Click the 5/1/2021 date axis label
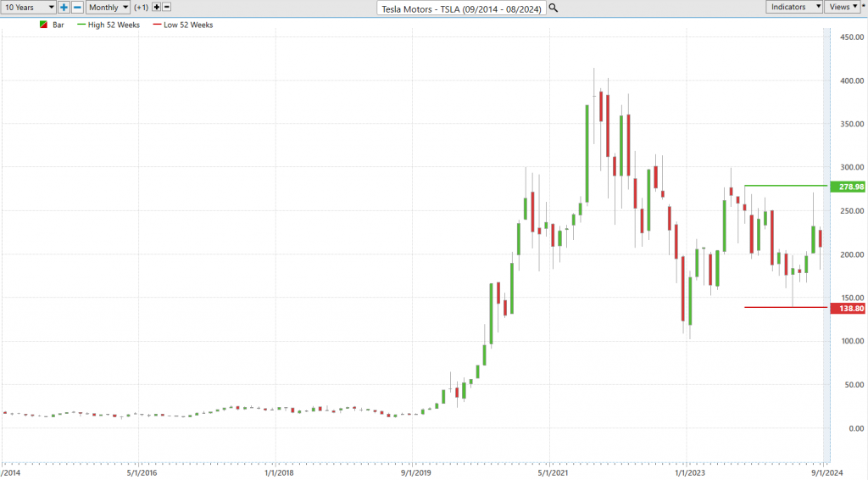The image size is (868, 480). (553, 473)
